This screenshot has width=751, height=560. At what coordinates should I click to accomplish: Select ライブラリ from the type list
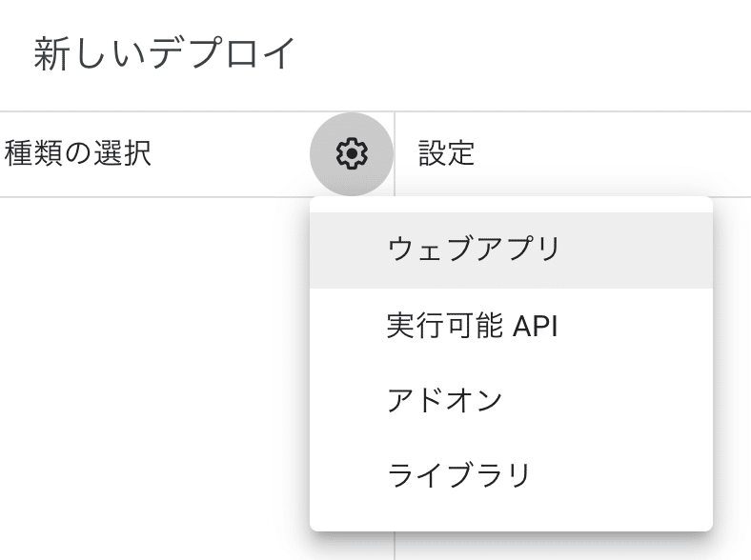tap(511, 476)
